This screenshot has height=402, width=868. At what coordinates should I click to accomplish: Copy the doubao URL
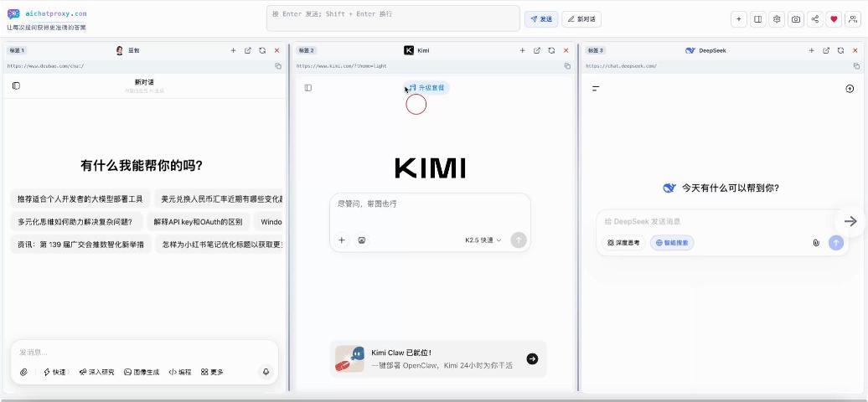[278, 66]
